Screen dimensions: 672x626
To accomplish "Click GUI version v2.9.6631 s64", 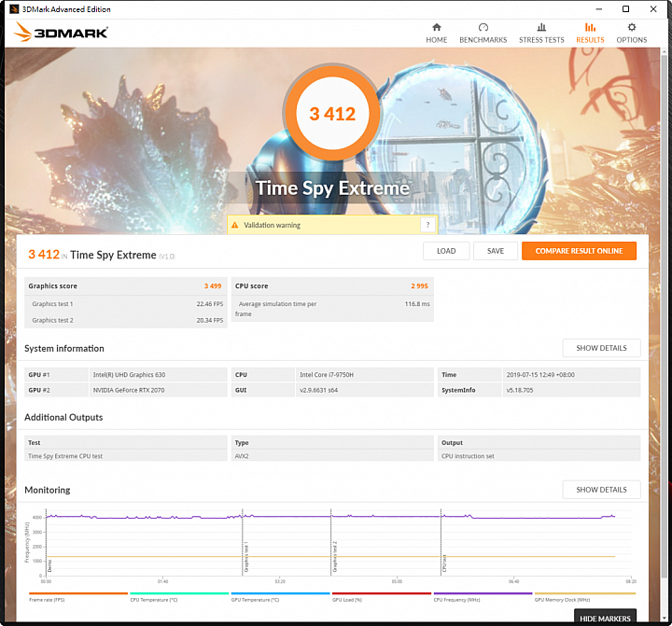I will click(x=365, y=390).
